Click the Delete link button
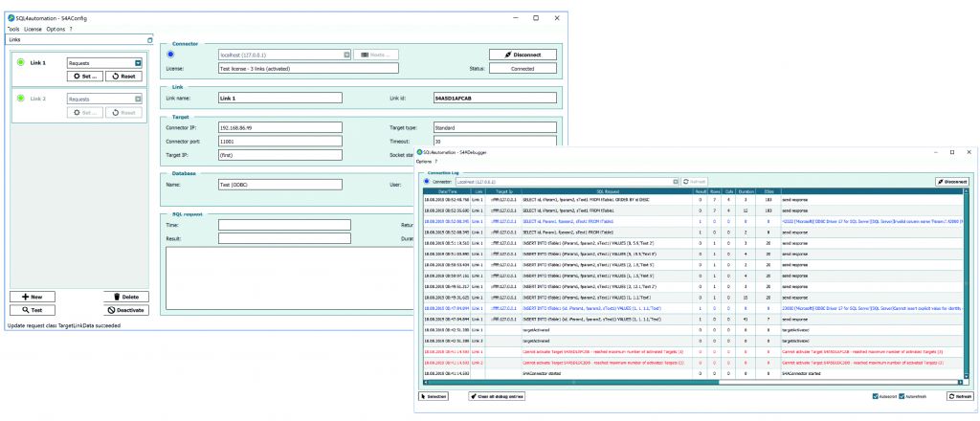Viewport: 980px width, 421px height. pos(125,297)
